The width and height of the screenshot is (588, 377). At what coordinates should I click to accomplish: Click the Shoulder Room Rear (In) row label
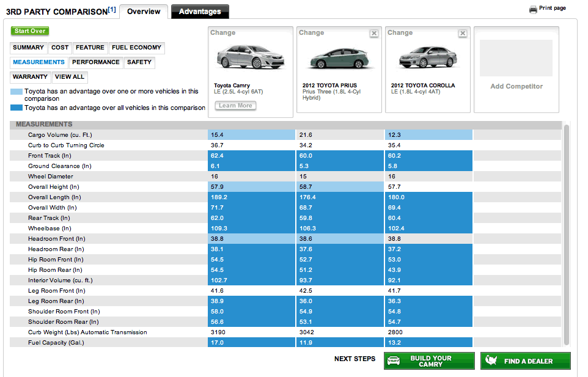[64, 322]
